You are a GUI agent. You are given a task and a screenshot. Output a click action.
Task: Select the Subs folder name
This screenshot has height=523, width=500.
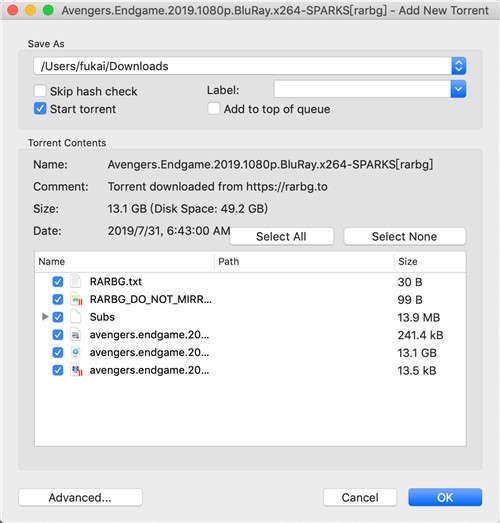[102, 317]
